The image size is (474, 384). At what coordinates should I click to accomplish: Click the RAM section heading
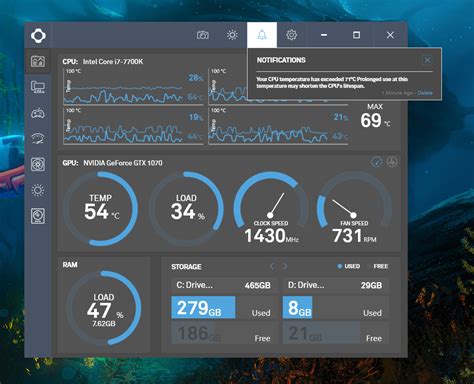[70, 265]
